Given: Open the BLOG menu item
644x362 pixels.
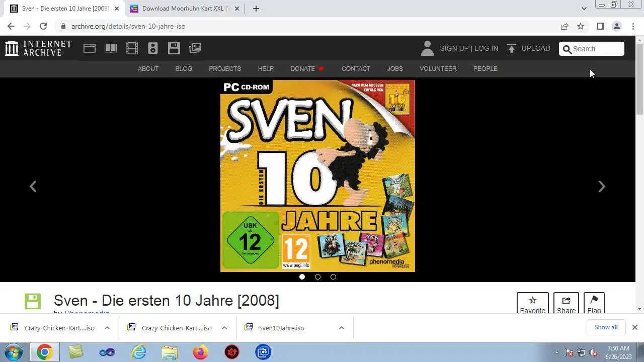Looking at the screenshot, I should coord(184,69).
